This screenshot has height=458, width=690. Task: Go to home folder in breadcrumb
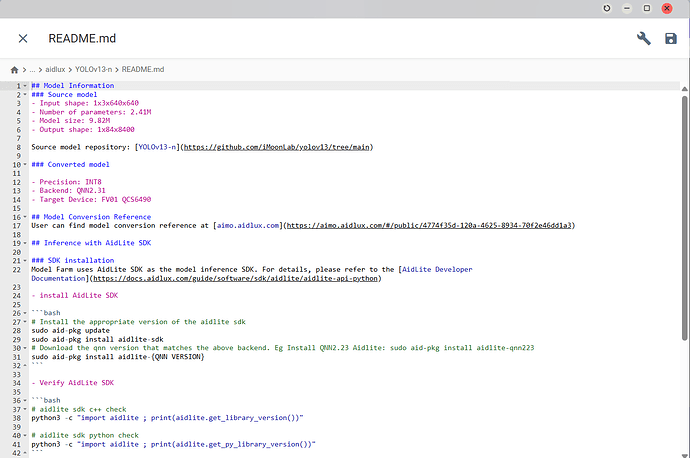point(15,70)
